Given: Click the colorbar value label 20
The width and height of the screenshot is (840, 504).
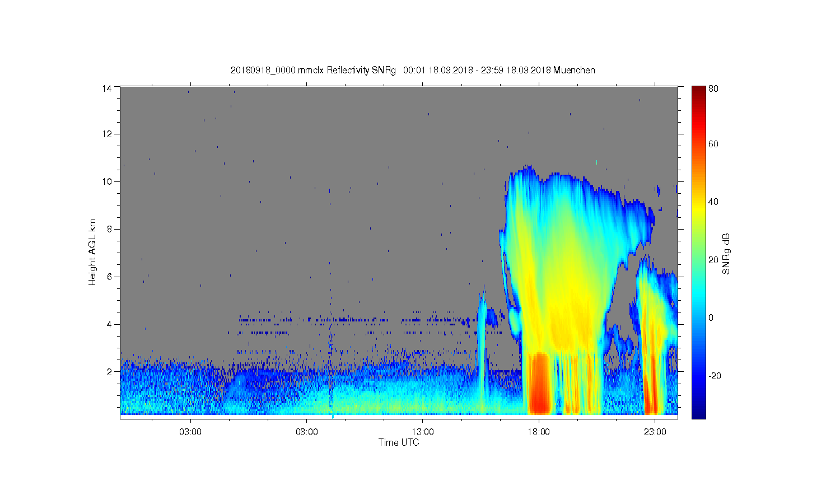Looking at the screenshot, I should coord(713,260).
